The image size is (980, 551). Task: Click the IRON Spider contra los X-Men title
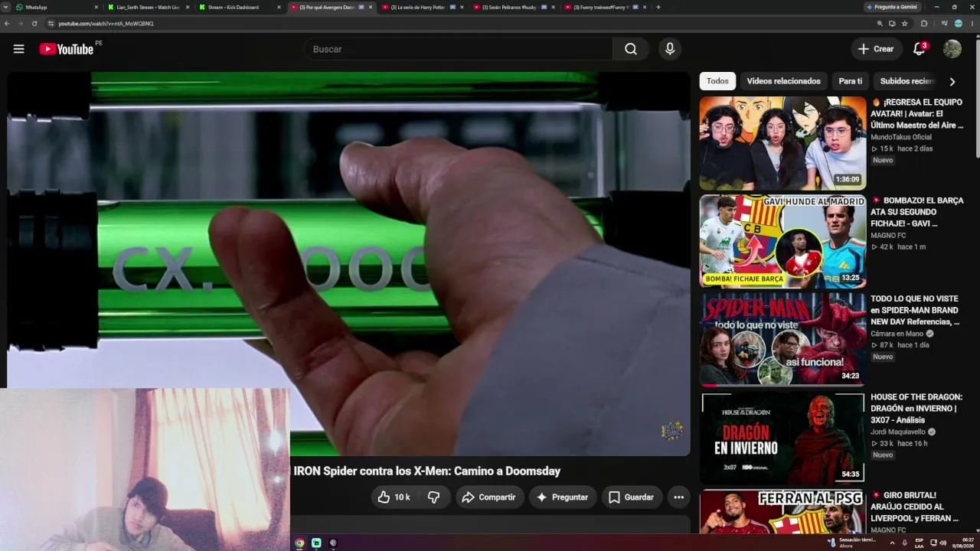coord(427,471)
